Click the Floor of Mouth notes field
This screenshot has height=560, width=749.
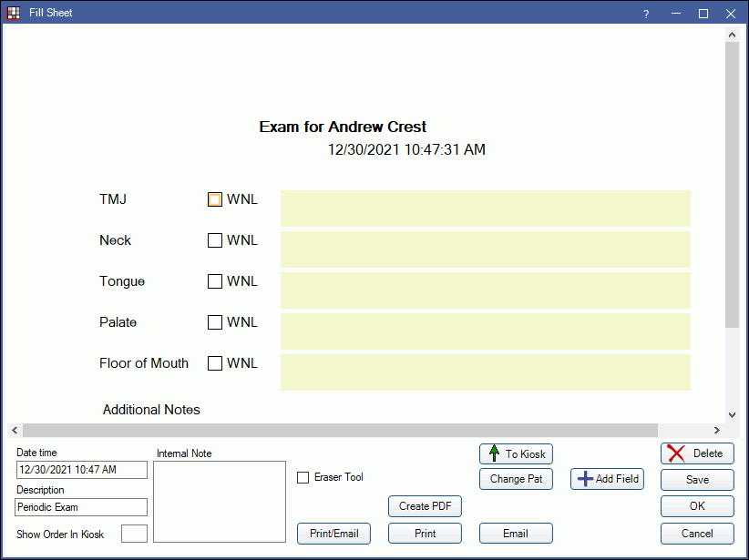click(x=486, y=372)
